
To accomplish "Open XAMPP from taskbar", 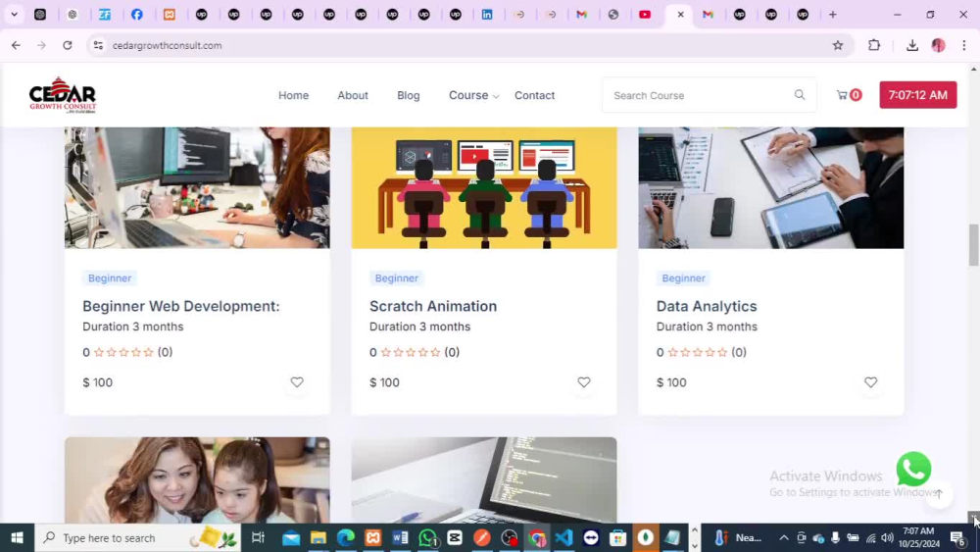I will point(373,537).
